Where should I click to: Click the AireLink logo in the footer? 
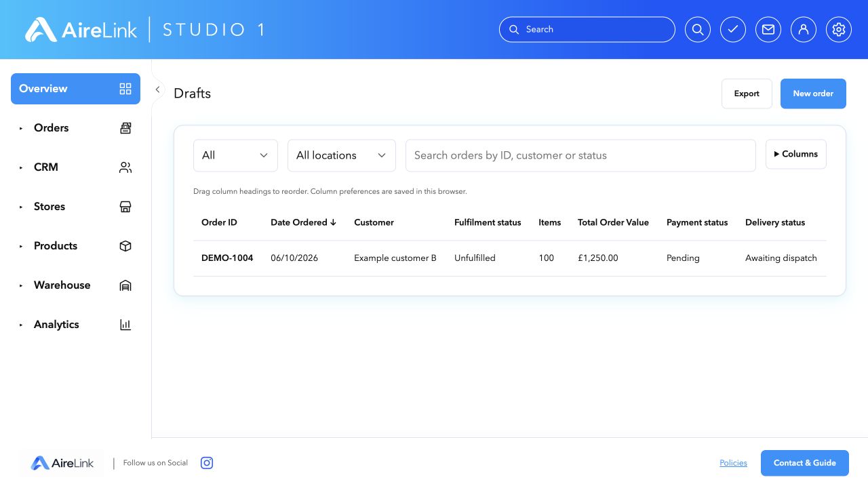click(62, 464)
